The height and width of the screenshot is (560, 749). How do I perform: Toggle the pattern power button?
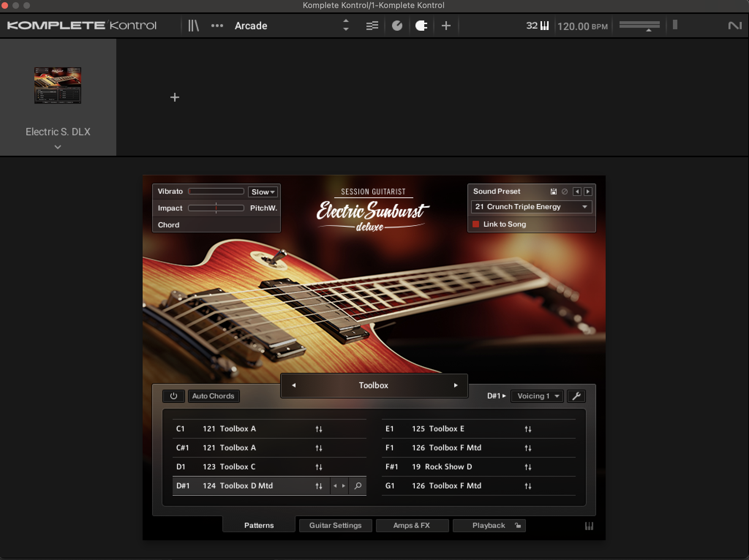174,396
